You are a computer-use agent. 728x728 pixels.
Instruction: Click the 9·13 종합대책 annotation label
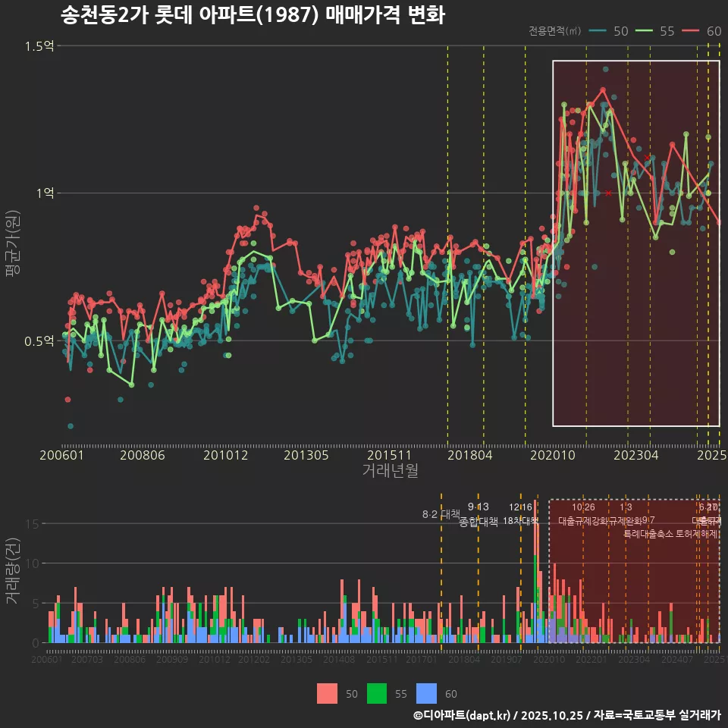pos(479,515)
